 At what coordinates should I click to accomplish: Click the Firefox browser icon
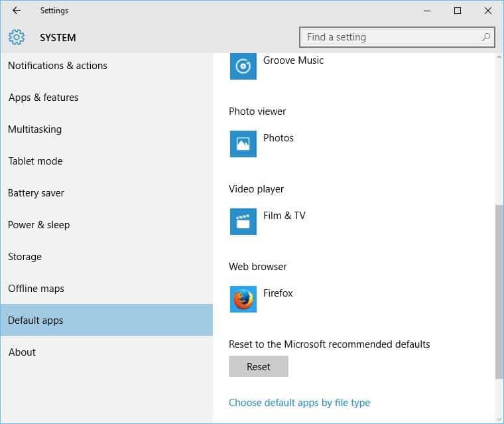coord(243,299)
